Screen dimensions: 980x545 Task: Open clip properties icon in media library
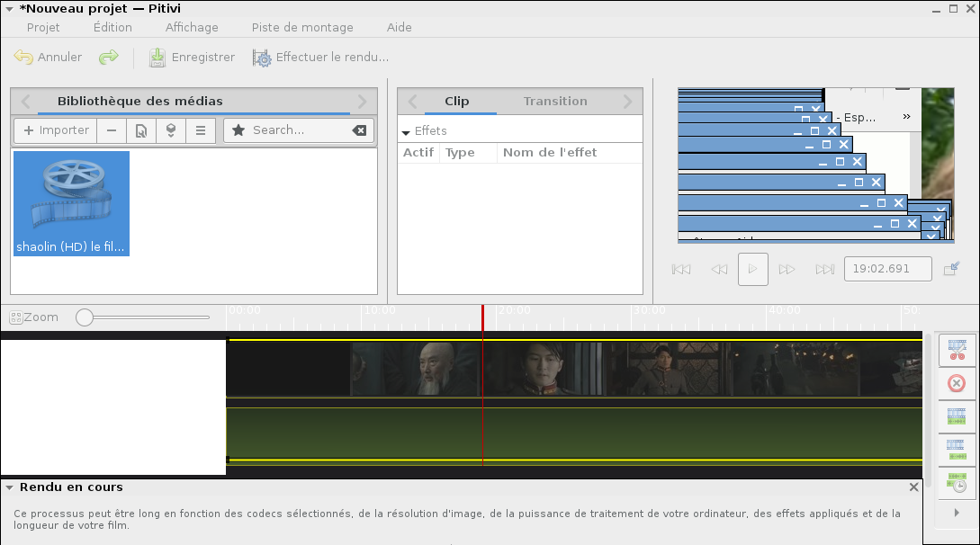click(x=141, y=130)
